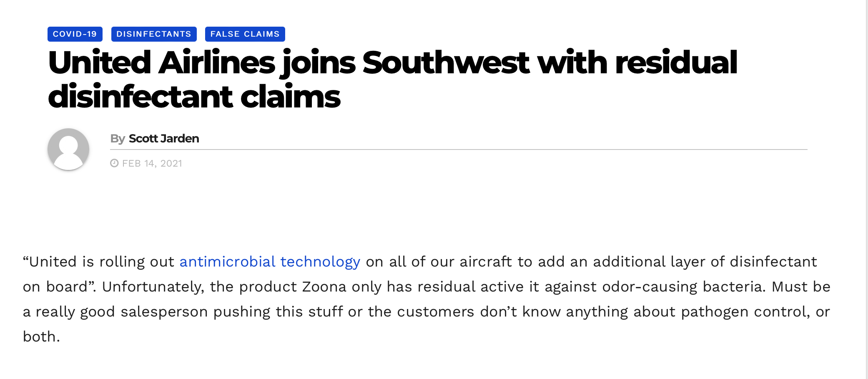The width and height of the screenshot is (868, 379).
Task: Click the final word "both." of the paragraph
Action: 41,337
